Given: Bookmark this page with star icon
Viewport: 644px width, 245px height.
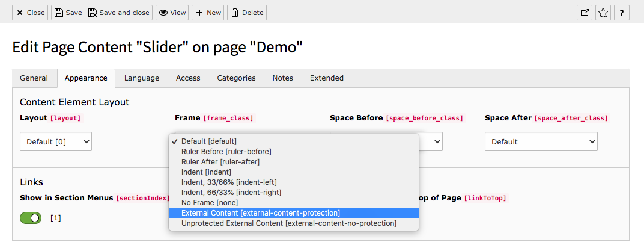Looking at the screenshot, I should tap(603, 13).
